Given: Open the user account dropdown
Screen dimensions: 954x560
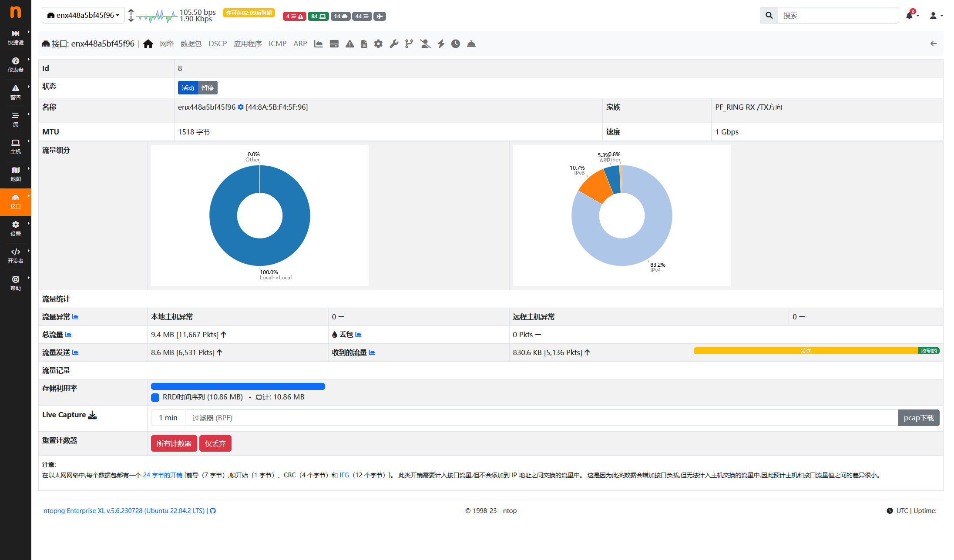Looking at the screenshot, I should tap(936, 16).
